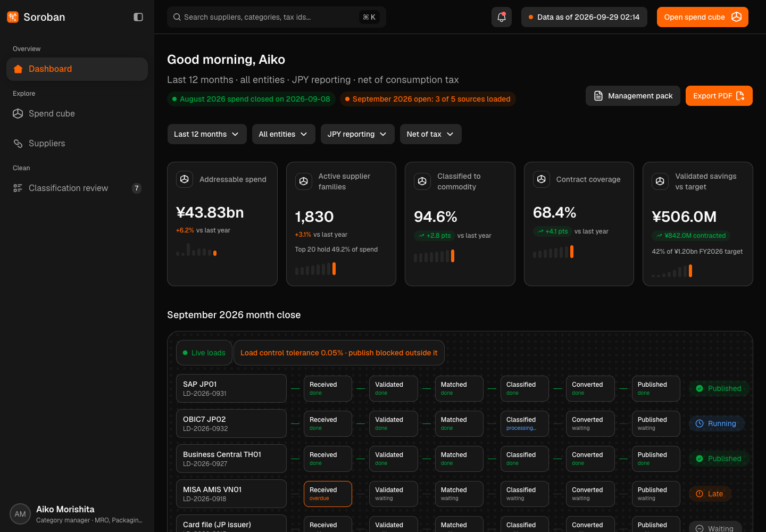Click the Export PDF button

719,96
